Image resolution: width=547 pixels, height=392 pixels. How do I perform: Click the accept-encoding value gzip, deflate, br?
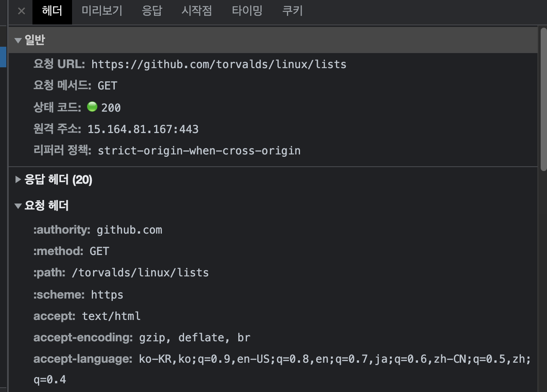pos(194,337)
